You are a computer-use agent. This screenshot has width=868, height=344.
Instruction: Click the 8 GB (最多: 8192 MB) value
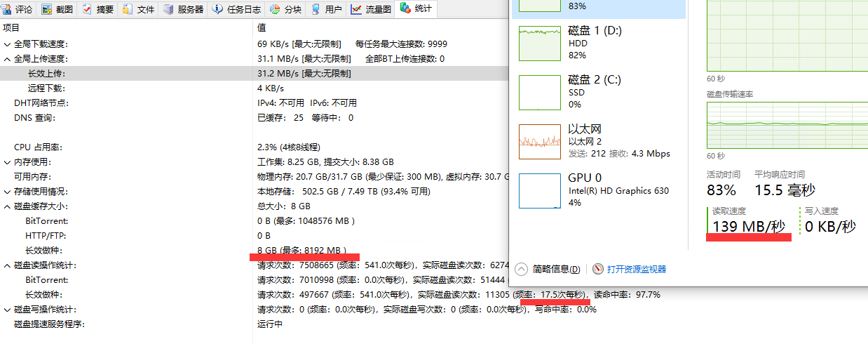point(302,250)
